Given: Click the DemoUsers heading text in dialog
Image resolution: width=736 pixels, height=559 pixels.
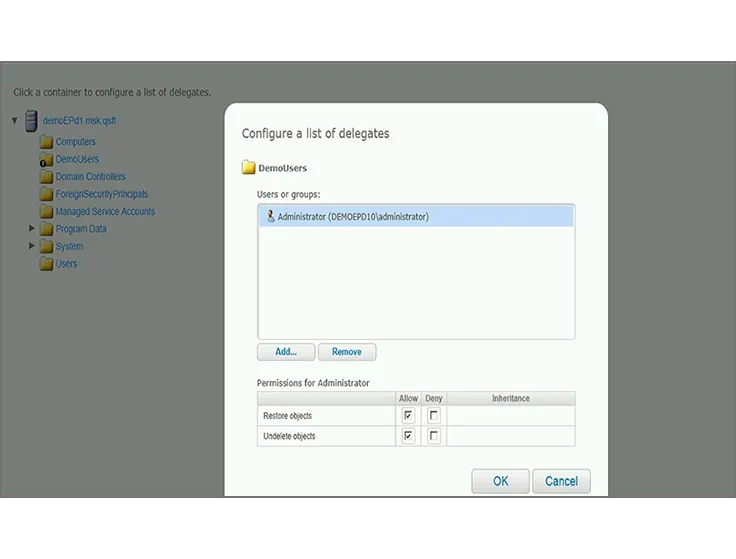Looking at the screenshot, I should click(x=283, y=168).
